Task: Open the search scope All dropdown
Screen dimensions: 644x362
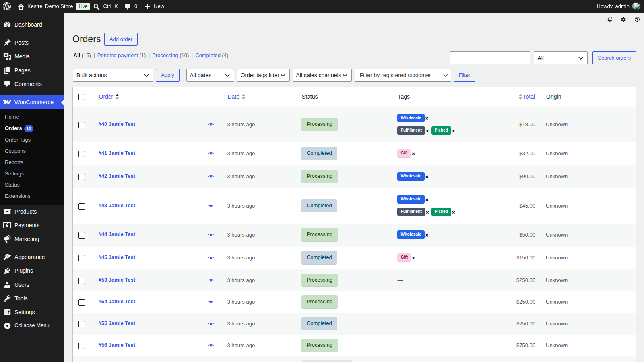Action: (x=561, y=58)
